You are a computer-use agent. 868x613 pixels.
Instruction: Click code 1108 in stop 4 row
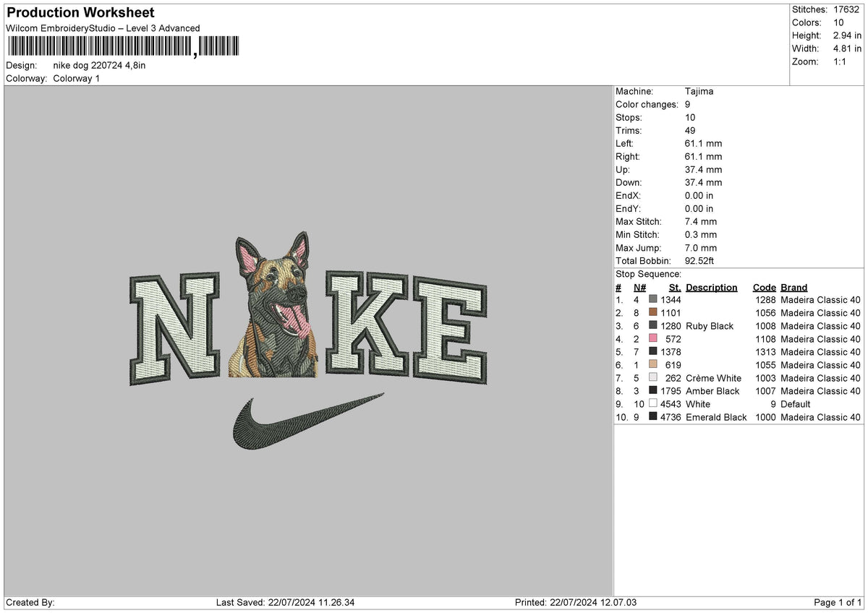tap(765, 338)
